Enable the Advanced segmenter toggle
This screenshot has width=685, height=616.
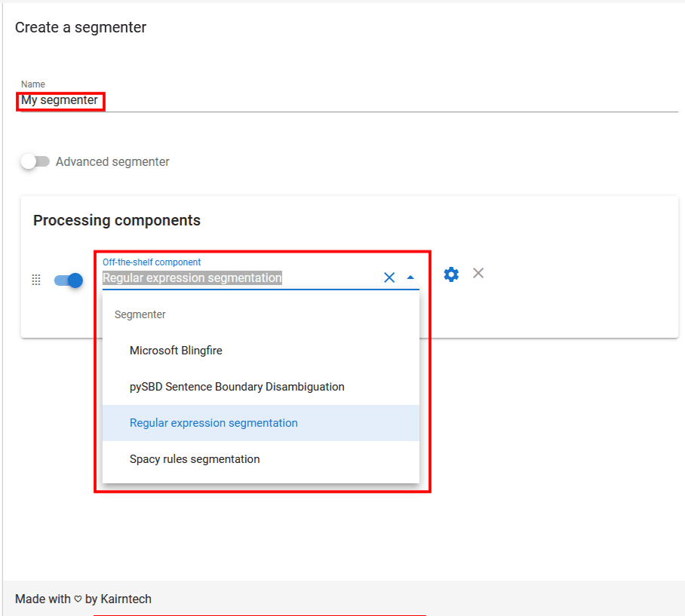[35, 161]
